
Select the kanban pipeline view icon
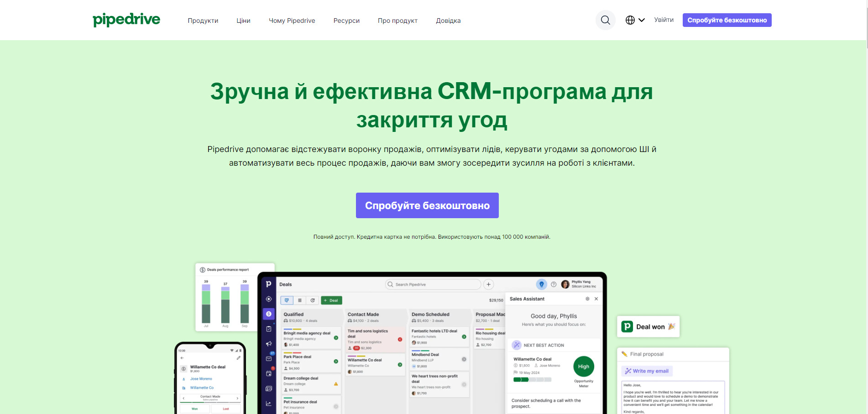click(287, 300)
